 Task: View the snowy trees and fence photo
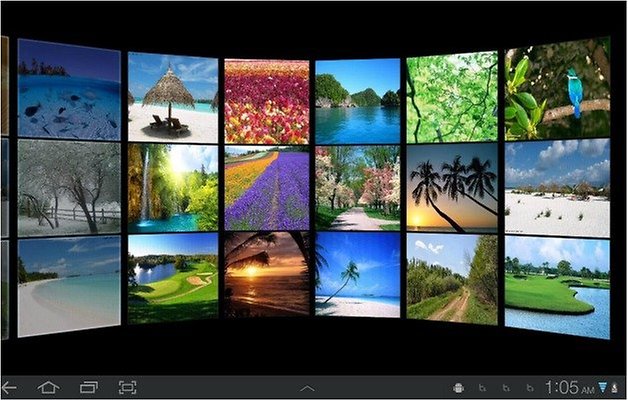(x=69, y=188)
